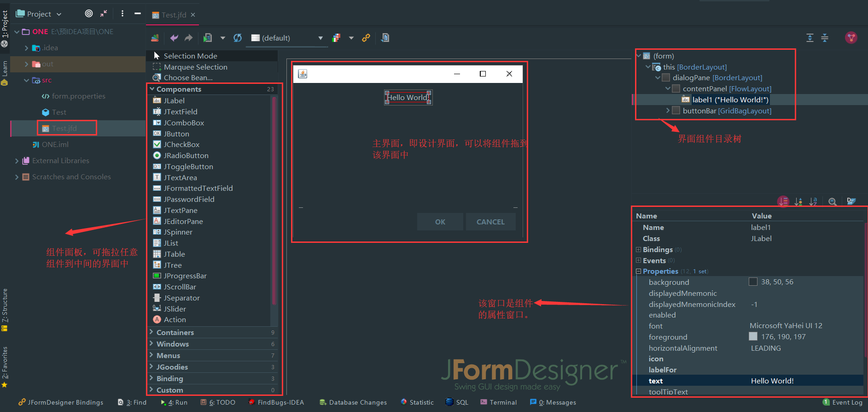Screen dimensions: 868x412
Task: Collapse the Properties property group
Action: [x=638, y=271]
